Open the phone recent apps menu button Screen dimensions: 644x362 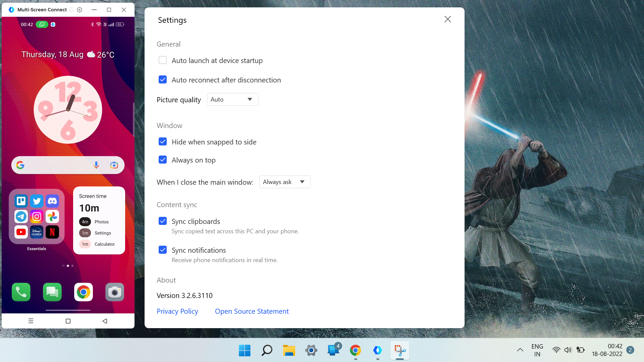click(31, 321)
